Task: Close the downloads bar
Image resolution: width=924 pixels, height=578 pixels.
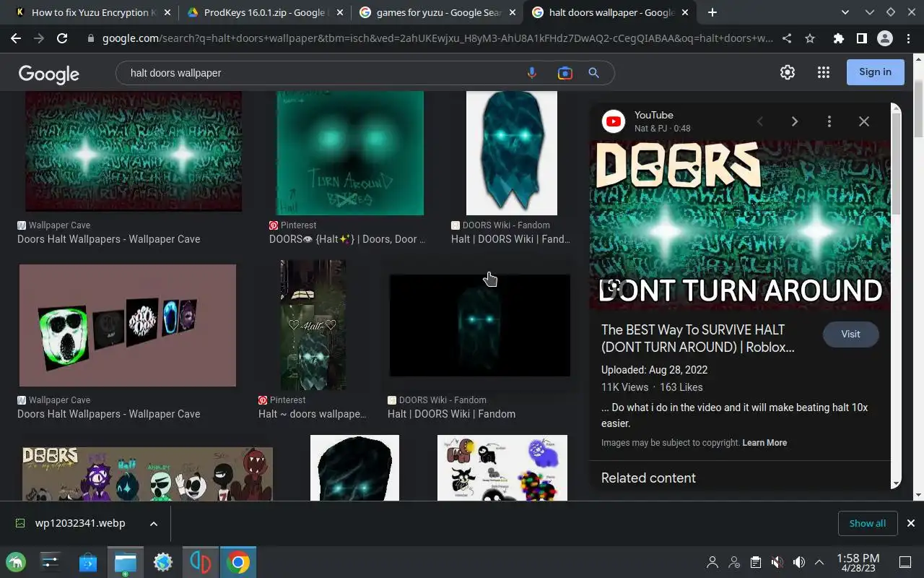Action: [910, 523]
